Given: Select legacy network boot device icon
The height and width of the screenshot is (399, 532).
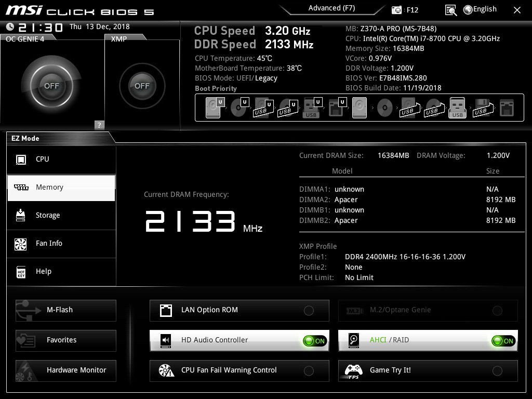Looking at the screenshot, I should click(x=507, y=108).
